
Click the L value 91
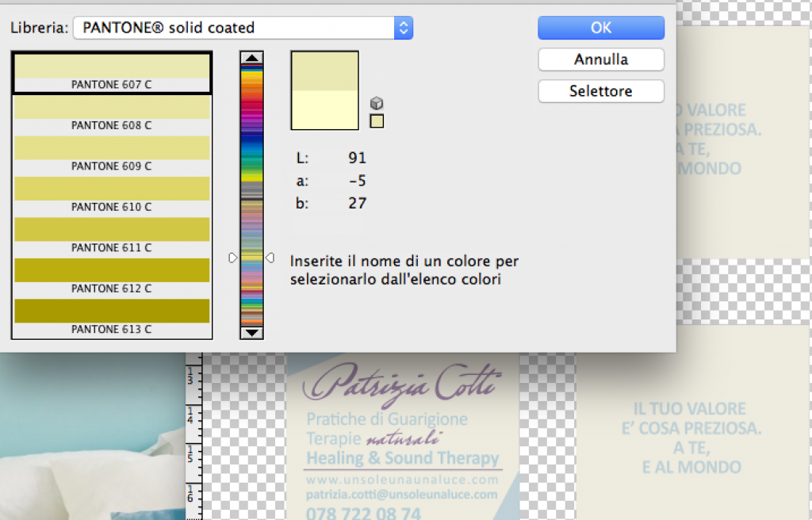(358, 158)
